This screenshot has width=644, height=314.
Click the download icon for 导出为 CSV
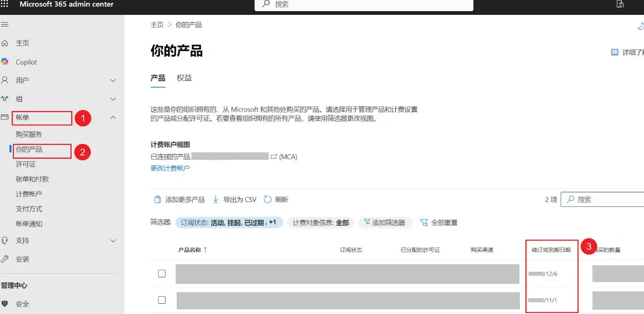coord(216,200)
